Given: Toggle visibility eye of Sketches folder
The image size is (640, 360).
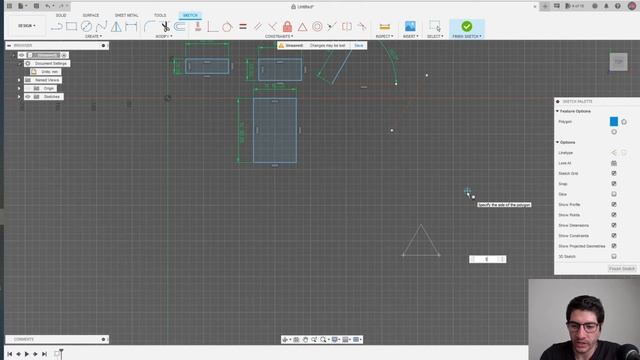Looking at the screenshot, I should point(28,97).
